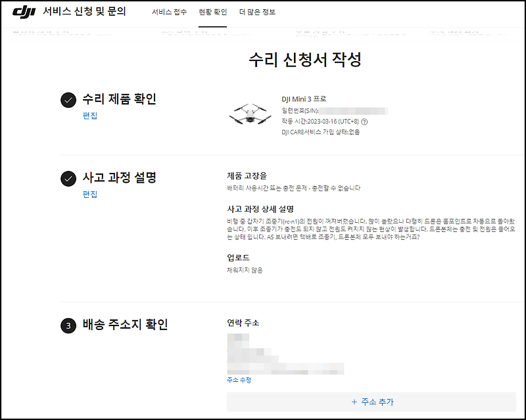
Task: Click the 업로드 label
Action: click(x=238, y=258)
